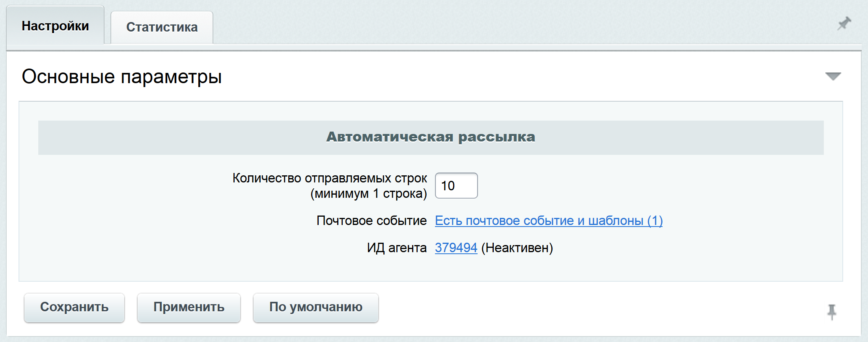Click the Применить button
Screen dimensions: 868x342
click(x=189, y=307)
